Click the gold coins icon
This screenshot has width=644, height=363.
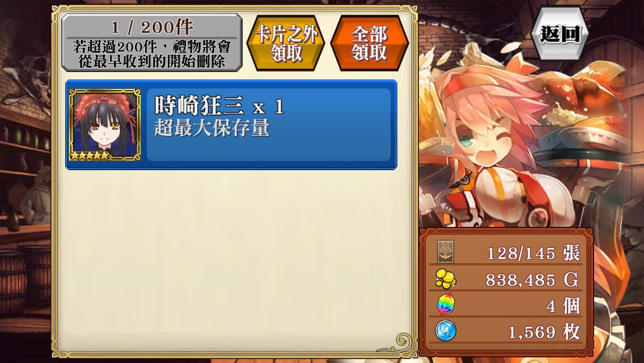(x=446, y=278)
